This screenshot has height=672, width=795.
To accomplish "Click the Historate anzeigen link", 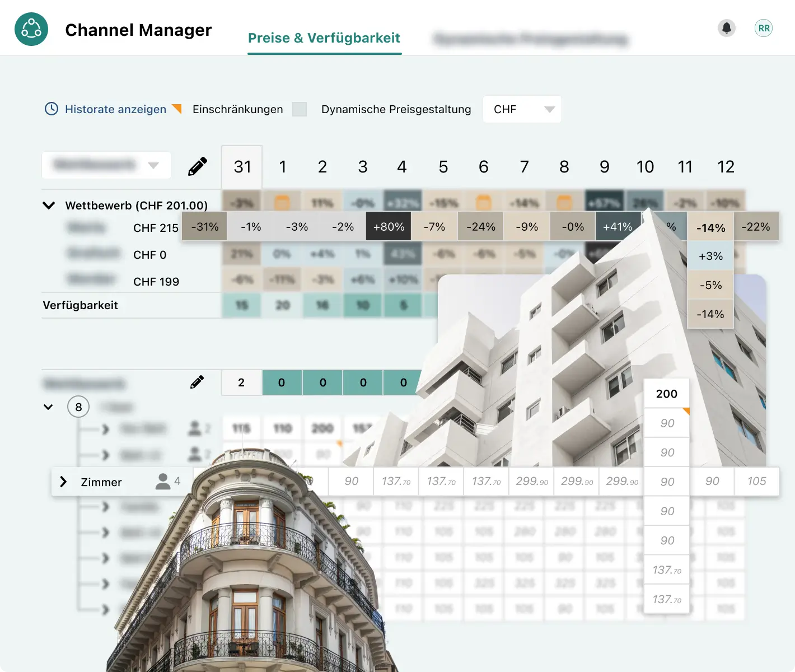I will pyautogui.click(x=115, y=109).
